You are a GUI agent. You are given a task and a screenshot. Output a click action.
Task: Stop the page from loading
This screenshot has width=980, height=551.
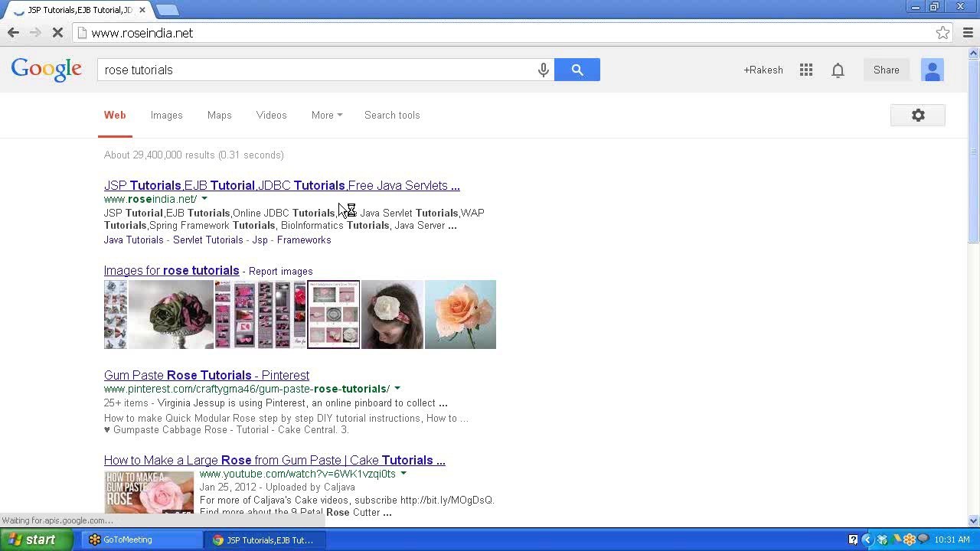pos(57,33)
